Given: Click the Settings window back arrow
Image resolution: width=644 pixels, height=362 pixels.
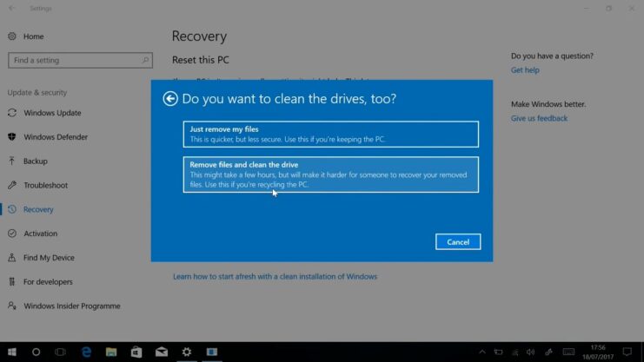Looking at the screenshot, I should (x=11, y=8).
